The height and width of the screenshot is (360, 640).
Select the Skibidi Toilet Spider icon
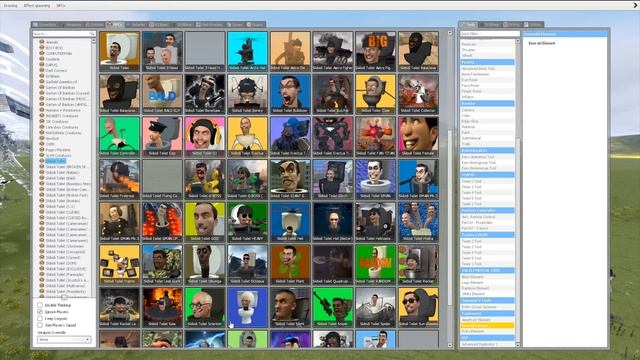[375, 307]
